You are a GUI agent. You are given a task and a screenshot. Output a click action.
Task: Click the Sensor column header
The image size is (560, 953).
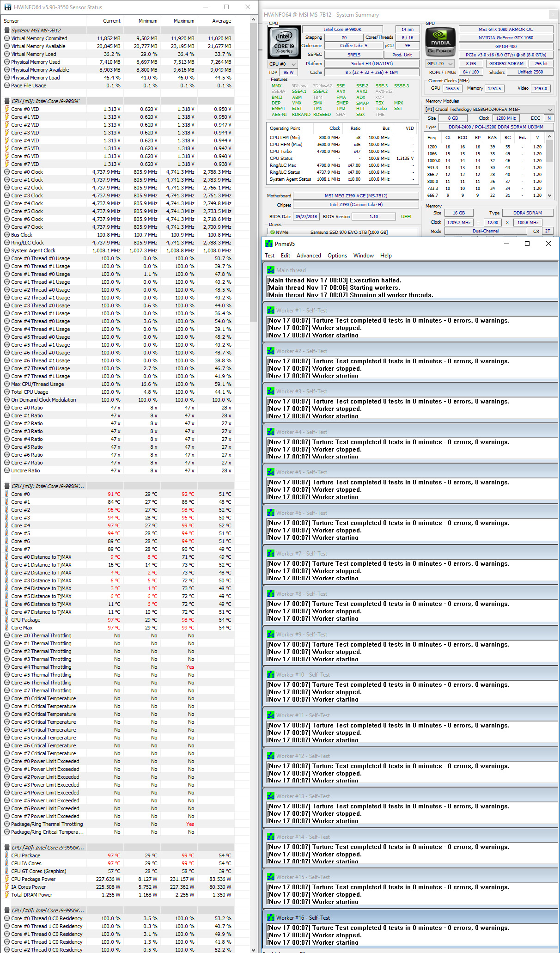(x=43, y=21)
